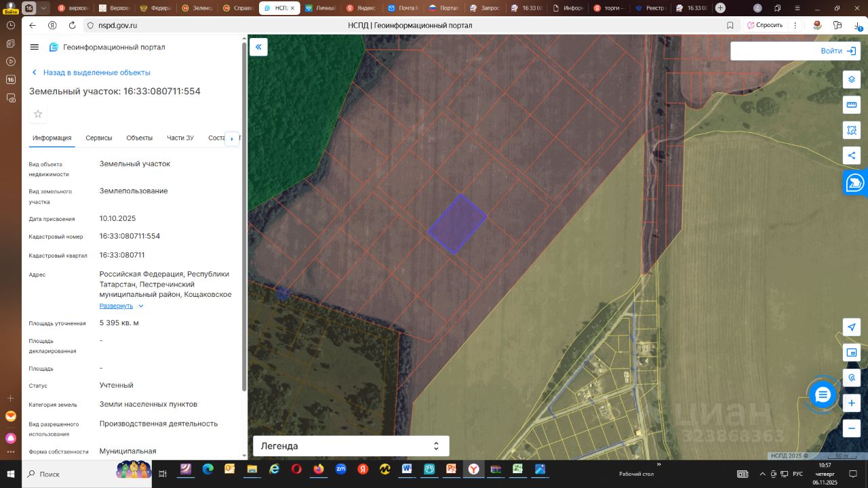Viewport: 868px width, 488px height.
Task: Switch to the Почта browser tab
Action: point(402,8)
